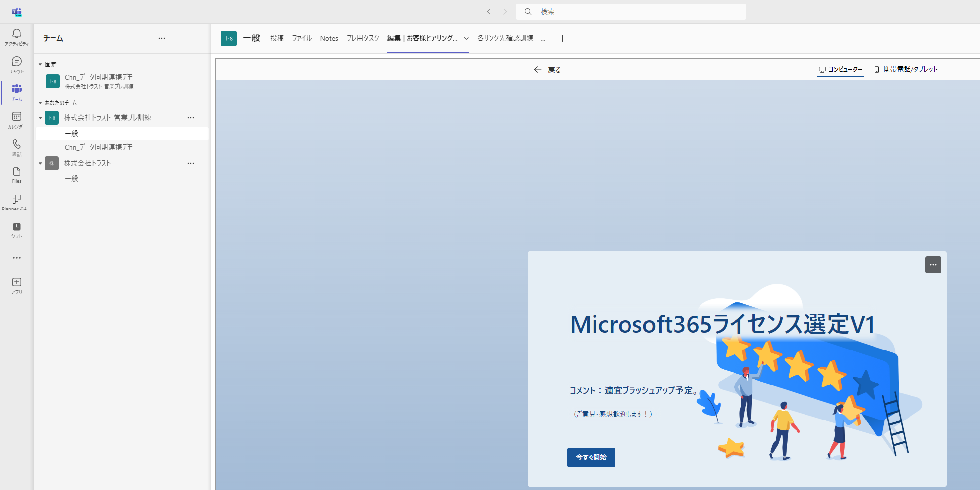The image size is (980, 490).
Task: Open the Calendar icon in sidebar
Action: coord(17,117)
